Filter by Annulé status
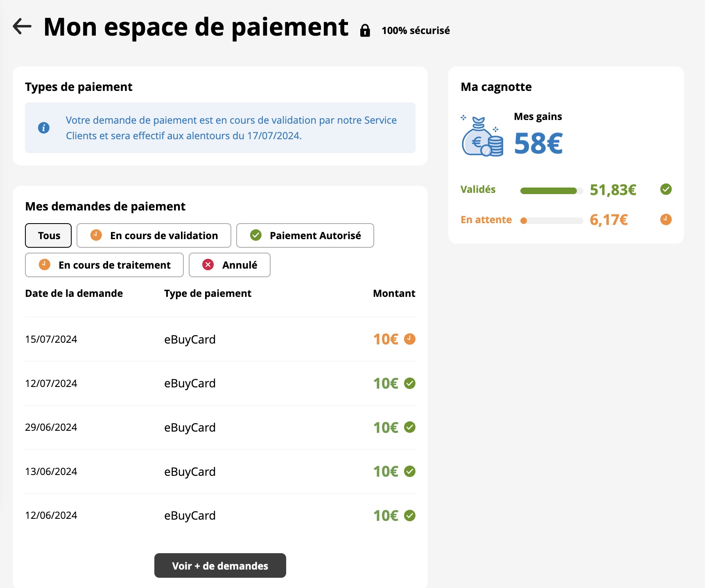Image resolution: width=705 pixels, height=588 pixels. click(229, 265)
